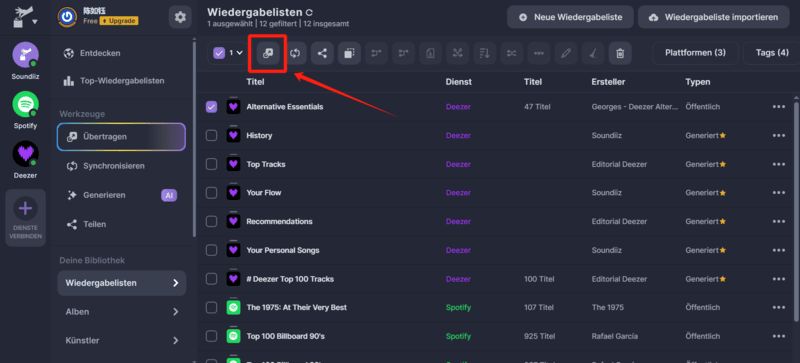Check the Your Personal Songs checkbox
The width and height of the screenshot is (800, 363).
point(211,250)
